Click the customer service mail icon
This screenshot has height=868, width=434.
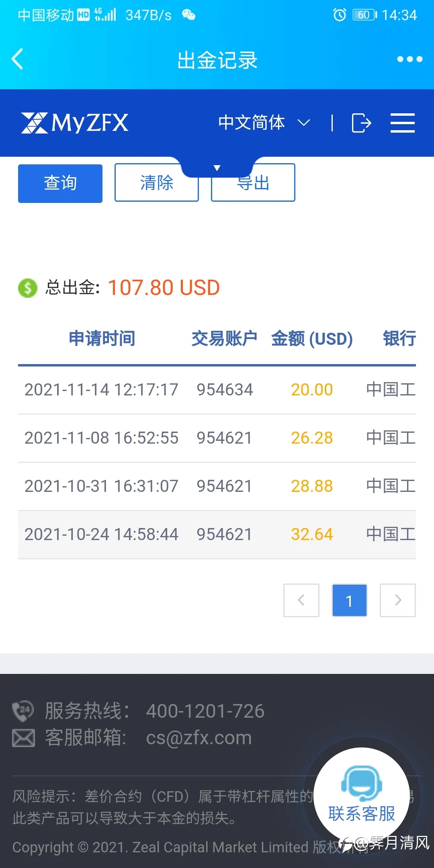[x=23, y=738]
